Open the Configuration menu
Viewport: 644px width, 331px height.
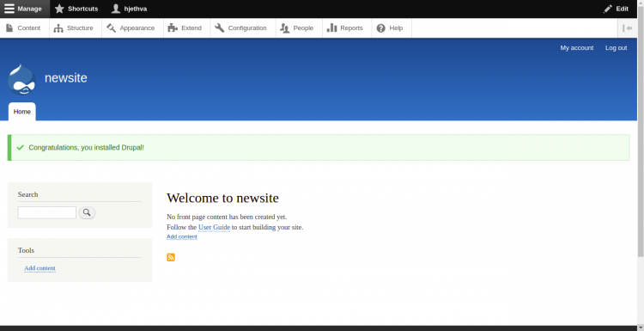243,28
